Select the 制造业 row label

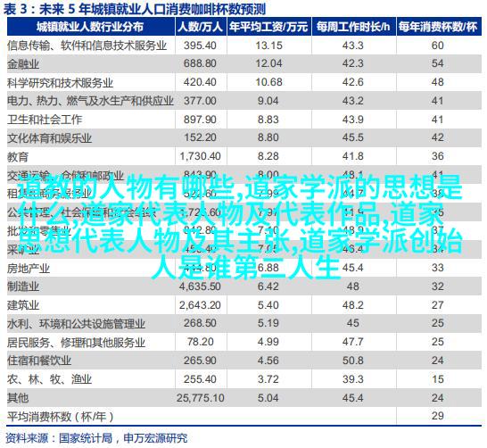coord(23,286)
